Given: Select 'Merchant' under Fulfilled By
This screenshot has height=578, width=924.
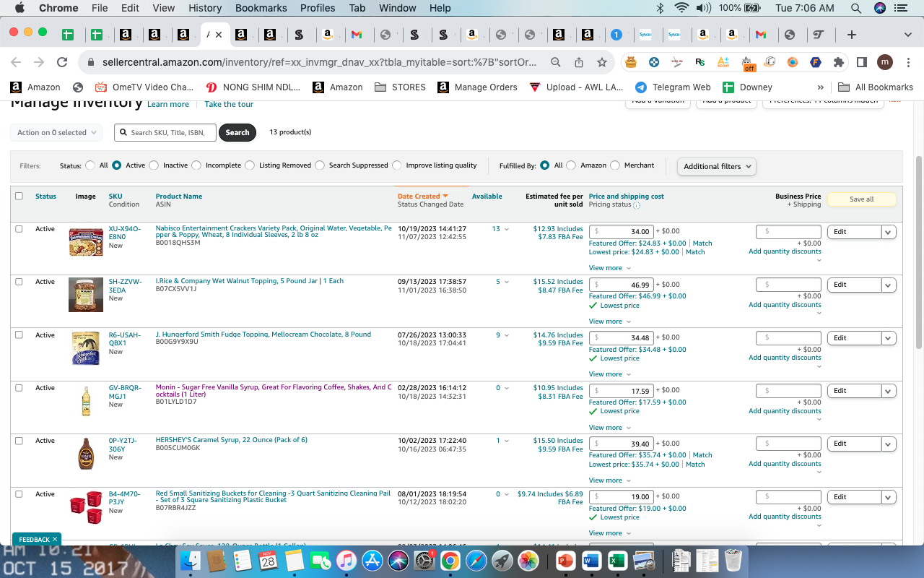Looking at the screenshot, I should point(615,165).
